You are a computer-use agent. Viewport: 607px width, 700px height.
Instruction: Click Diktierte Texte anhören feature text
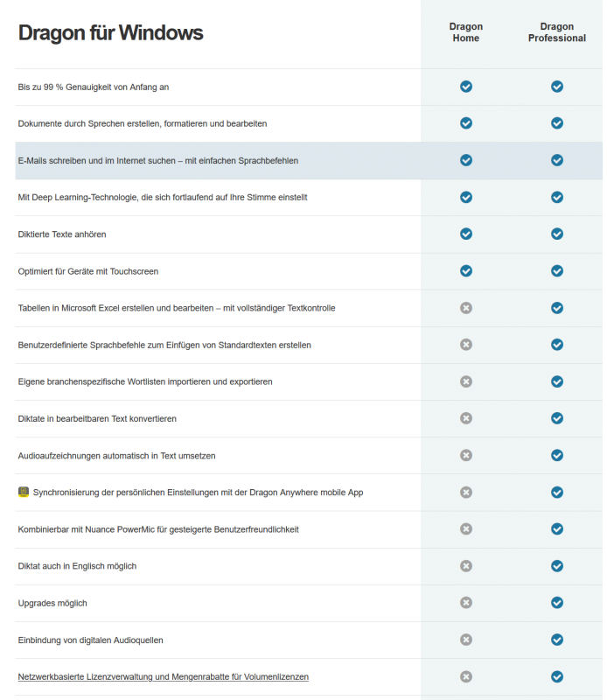62,234
